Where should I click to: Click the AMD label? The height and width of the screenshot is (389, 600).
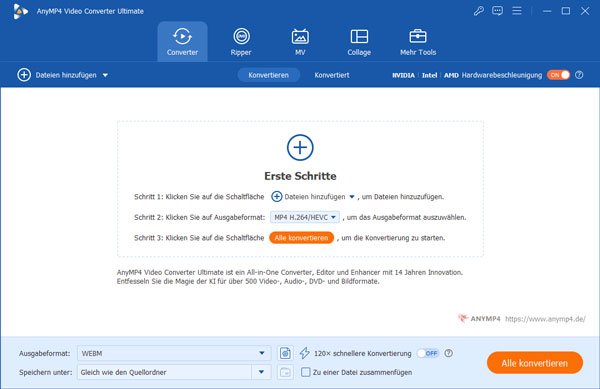coord(451,75)
